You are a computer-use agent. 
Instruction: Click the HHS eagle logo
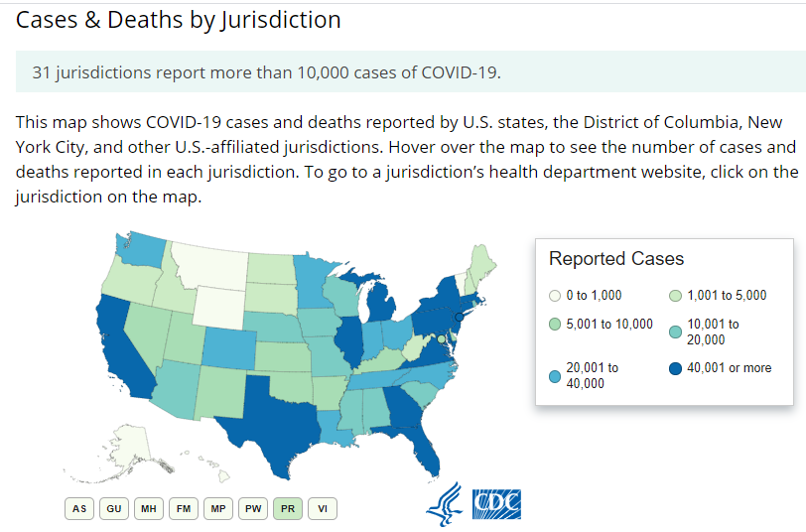(x=445, y=505)
